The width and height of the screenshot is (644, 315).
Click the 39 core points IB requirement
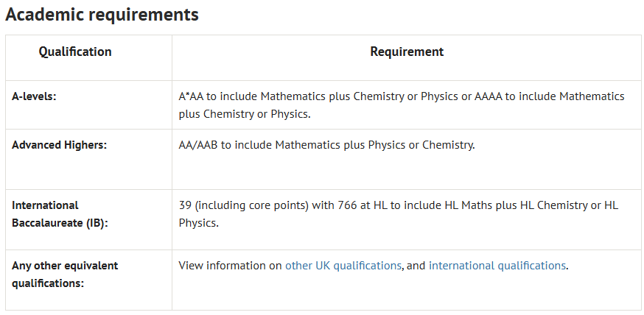coord(399,214)
